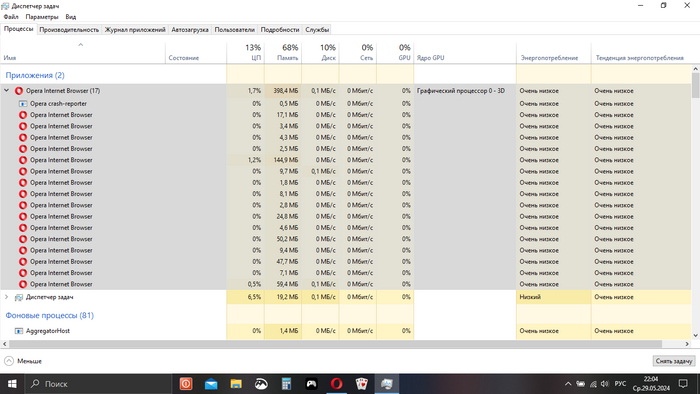Sort by the Имя column header
This screenshot has width=700, height=394.
tap(83, 53)
